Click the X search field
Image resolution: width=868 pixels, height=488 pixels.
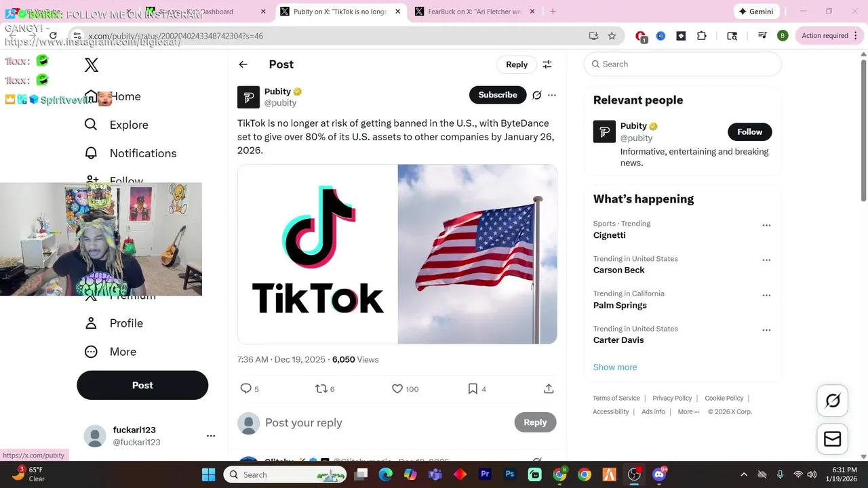(x=682, y=64)
